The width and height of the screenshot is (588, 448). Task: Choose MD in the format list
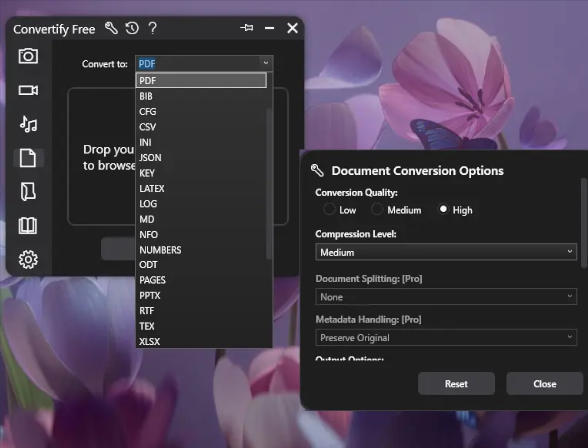[x=201, y=219]
